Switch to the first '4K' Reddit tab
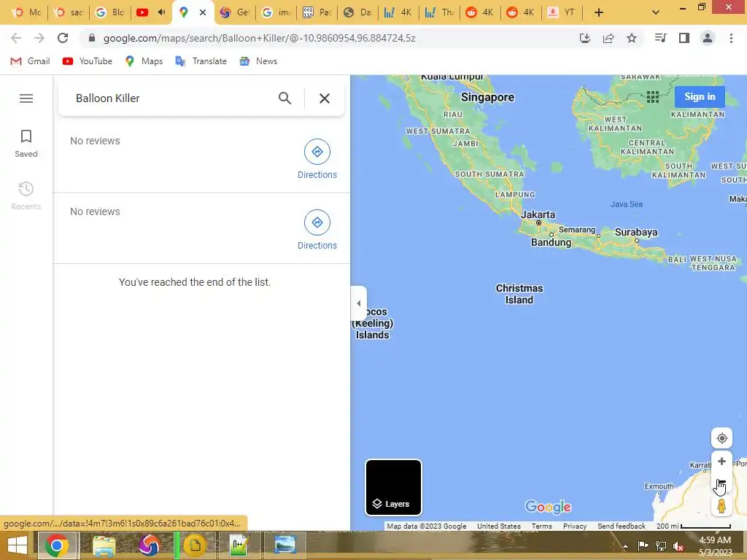Screen dimensions: 747x560 click(480, 12)
